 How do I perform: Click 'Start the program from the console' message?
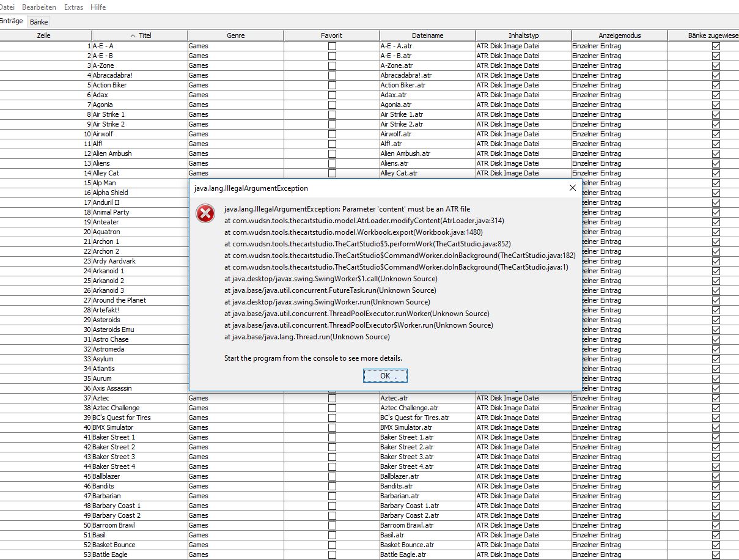(x=313, y=358)
